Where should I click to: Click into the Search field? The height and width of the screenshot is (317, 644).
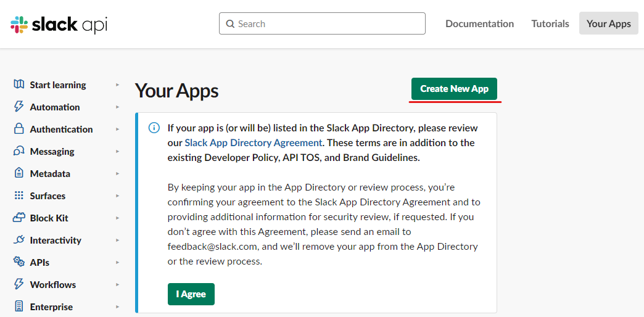322,23
